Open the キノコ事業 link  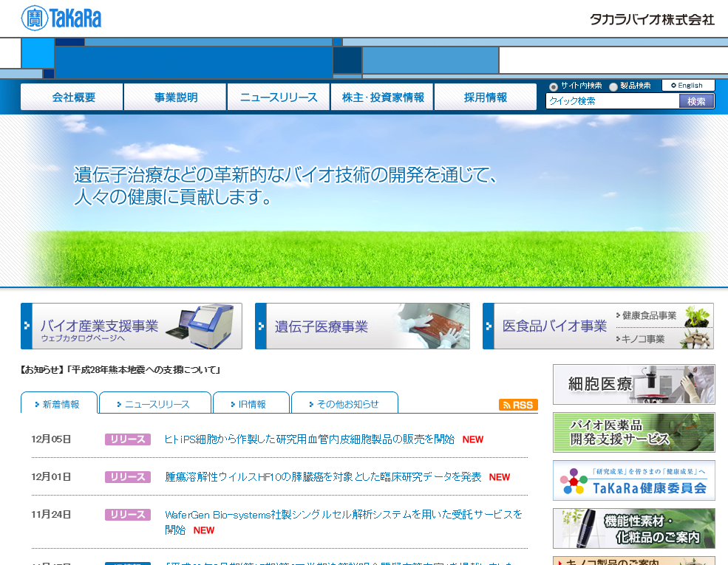pos(642,339)
